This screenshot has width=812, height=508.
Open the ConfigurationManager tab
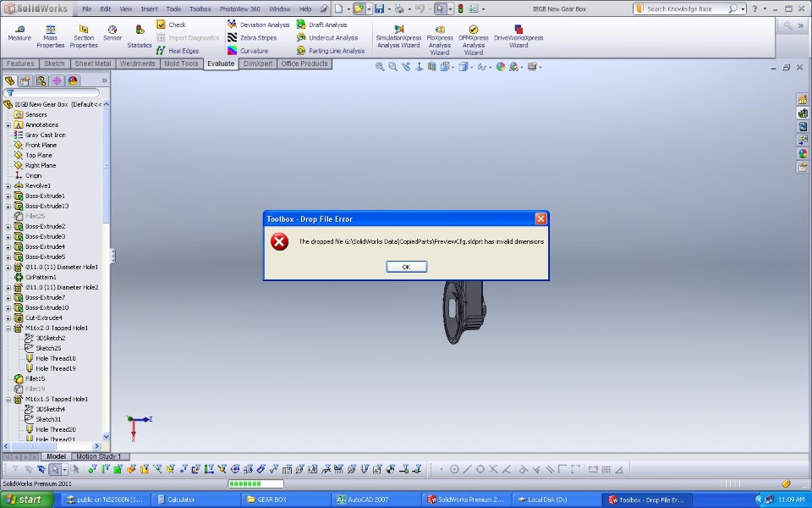point(41,80)
